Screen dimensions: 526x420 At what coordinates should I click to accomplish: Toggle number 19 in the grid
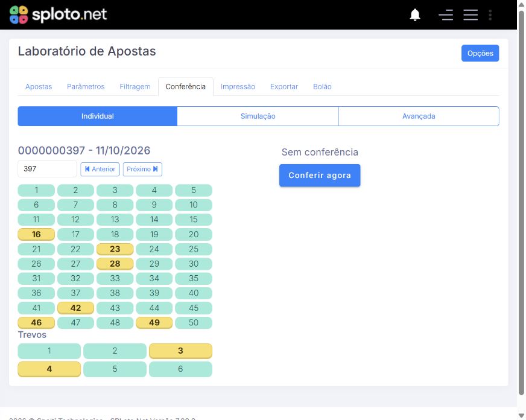tap(154, 234)
